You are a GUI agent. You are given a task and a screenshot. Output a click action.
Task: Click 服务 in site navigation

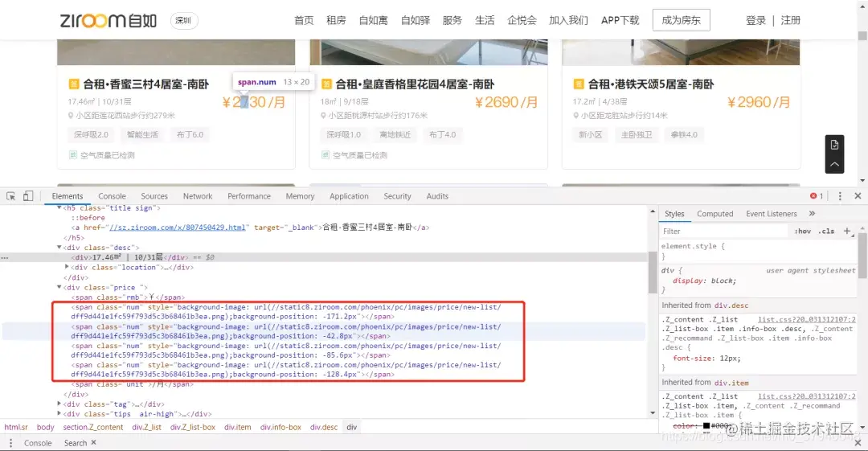coord(452,21)
